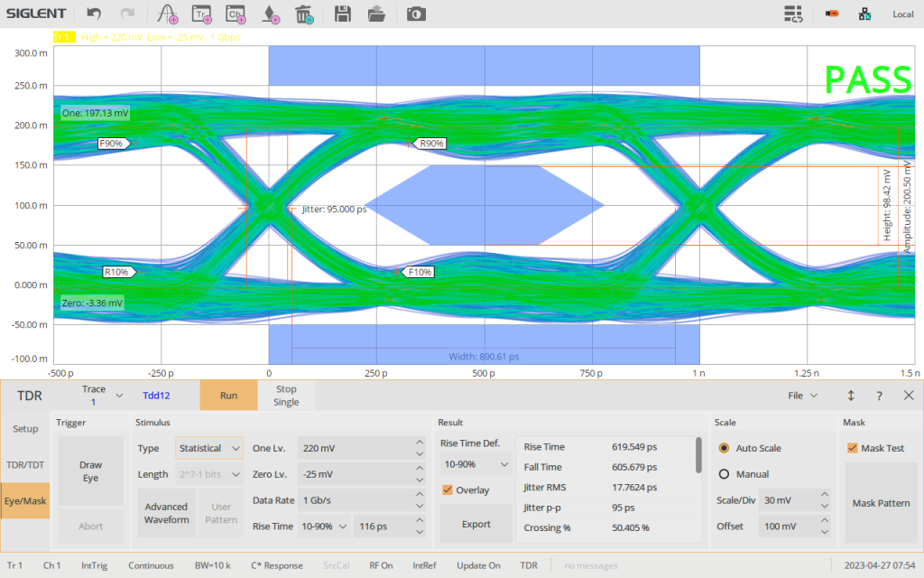Take a screenshot with the camera icon

pyautogui.click(x=415, y=14)
